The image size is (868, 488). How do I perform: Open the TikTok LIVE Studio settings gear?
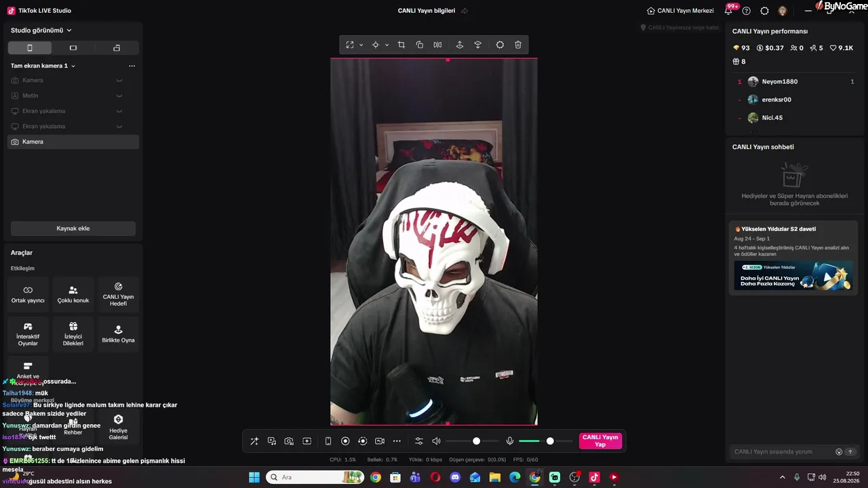(765, 11)
